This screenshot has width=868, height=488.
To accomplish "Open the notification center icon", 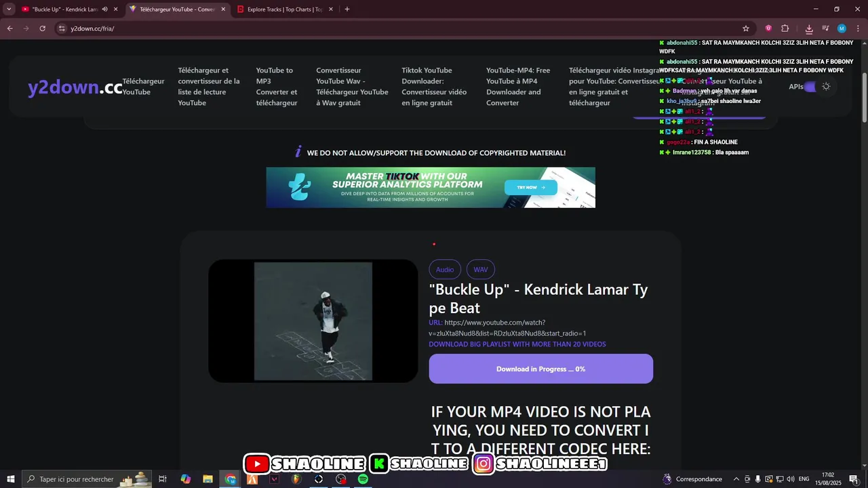I will coord(854,479).
